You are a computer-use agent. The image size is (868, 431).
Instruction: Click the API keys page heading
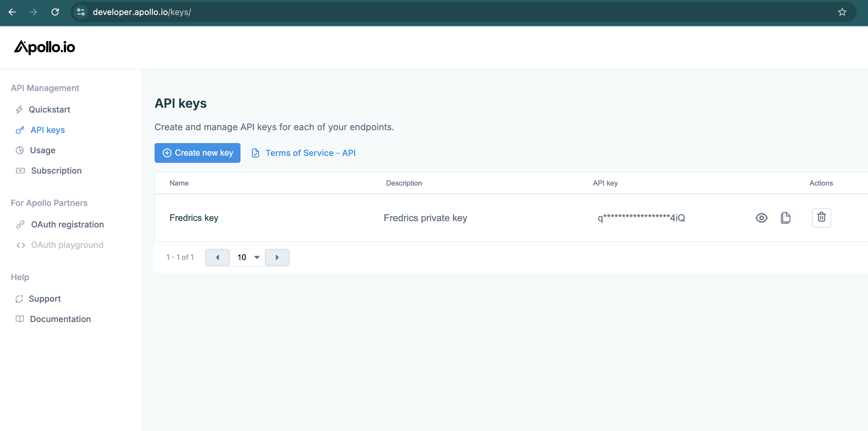(181, 103)
